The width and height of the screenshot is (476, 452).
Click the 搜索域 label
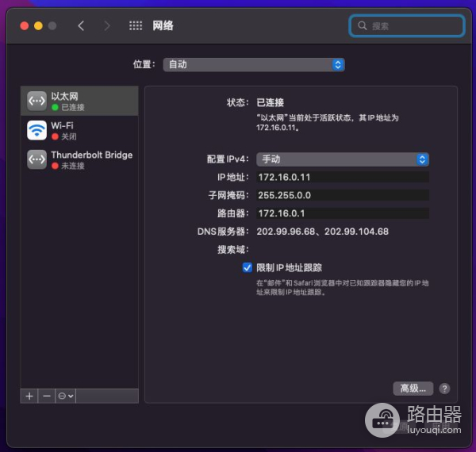232,250
